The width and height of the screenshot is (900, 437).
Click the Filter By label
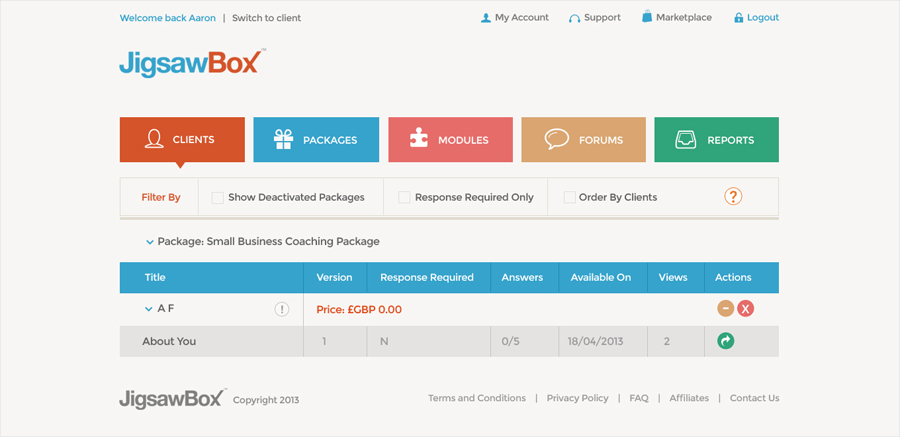[x=161, y=198]
